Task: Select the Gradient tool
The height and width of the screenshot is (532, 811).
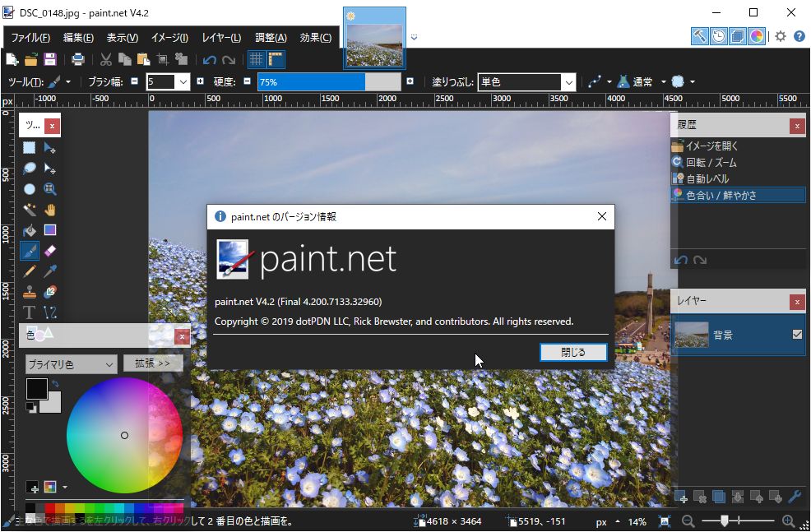Action: pos(50,229)
